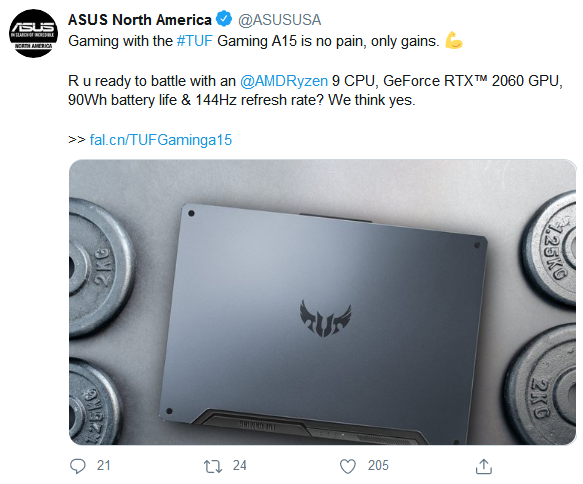Click the blue verified badge
The image size is (583, 484).
click(224, 19)
